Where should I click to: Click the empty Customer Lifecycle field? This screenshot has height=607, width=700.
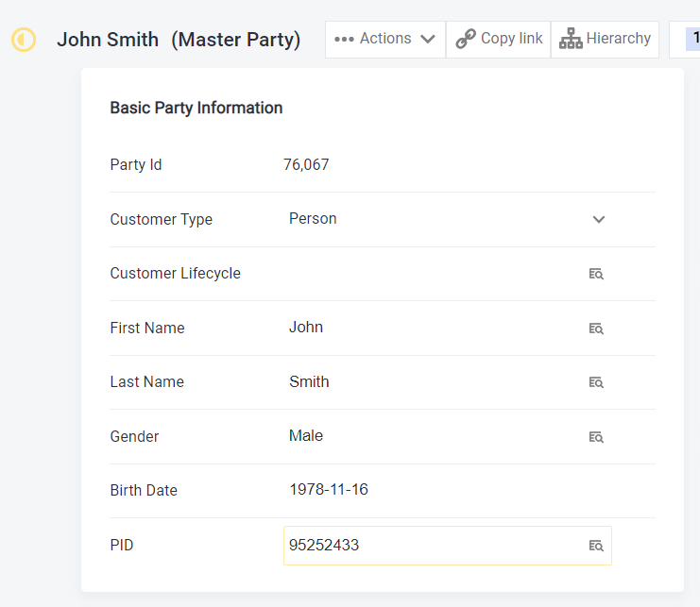(x=425, y=274)
